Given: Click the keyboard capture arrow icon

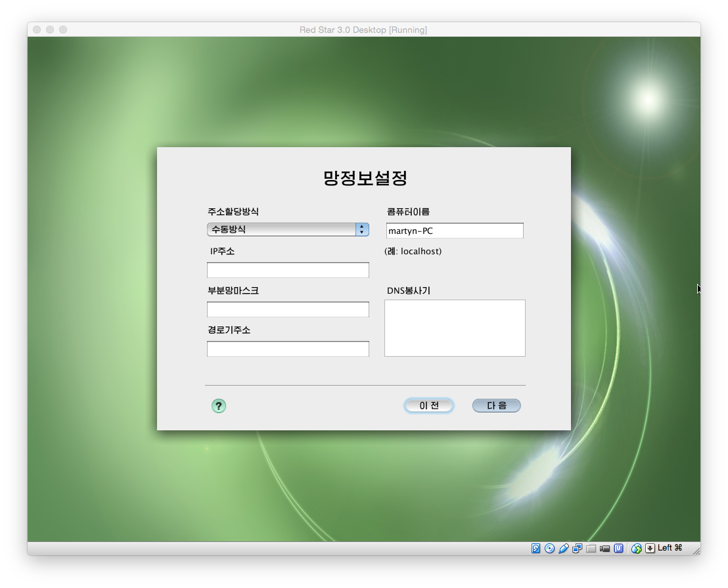Looking at the screenshot, I should coord(650,548).
